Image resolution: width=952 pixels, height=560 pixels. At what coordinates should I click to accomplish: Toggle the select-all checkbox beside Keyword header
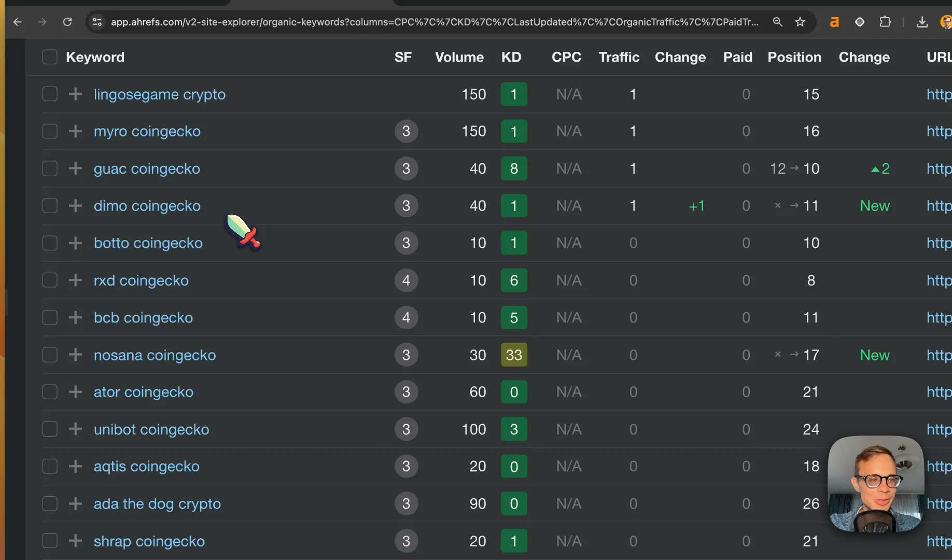tap(50, 57)
